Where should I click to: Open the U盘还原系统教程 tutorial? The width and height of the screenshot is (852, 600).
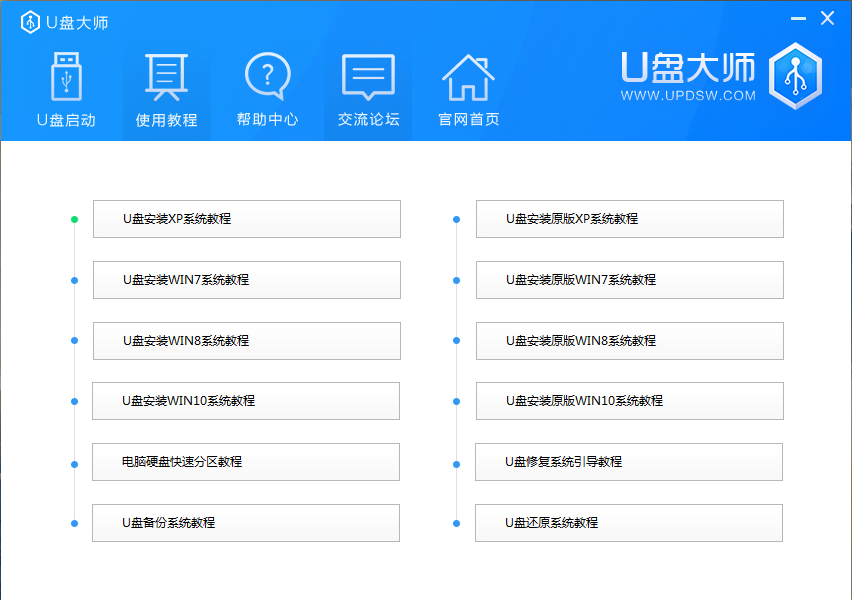click(628, 522)
